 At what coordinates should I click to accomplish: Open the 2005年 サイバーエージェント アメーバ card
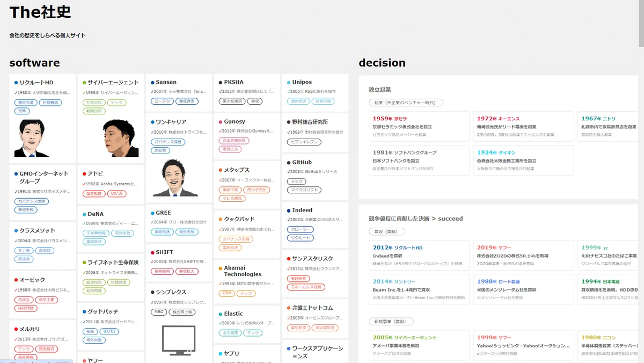tap(419, 346)
